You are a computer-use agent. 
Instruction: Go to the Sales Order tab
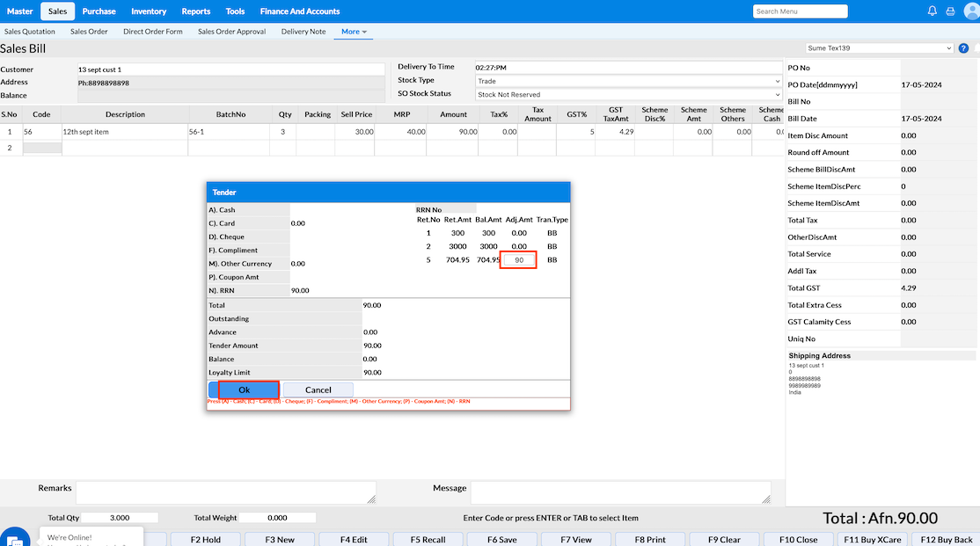click(x=89, y=32)
